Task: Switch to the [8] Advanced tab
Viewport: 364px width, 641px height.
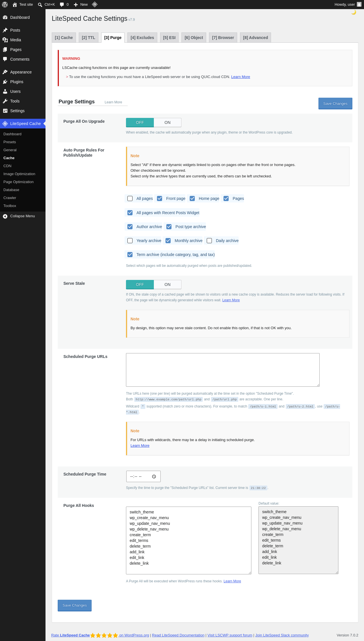Action: (x=255, y=38)
